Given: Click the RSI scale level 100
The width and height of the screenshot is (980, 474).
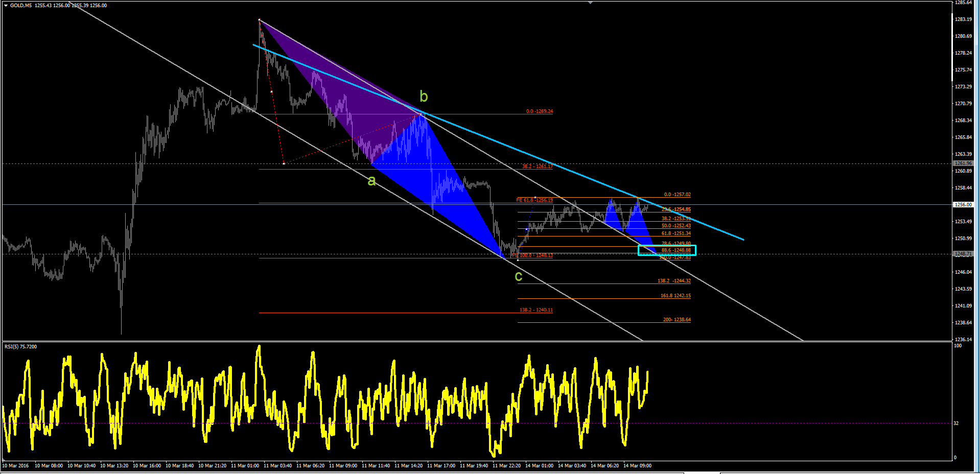Looking at the screenshot, I should click(958, 346).
